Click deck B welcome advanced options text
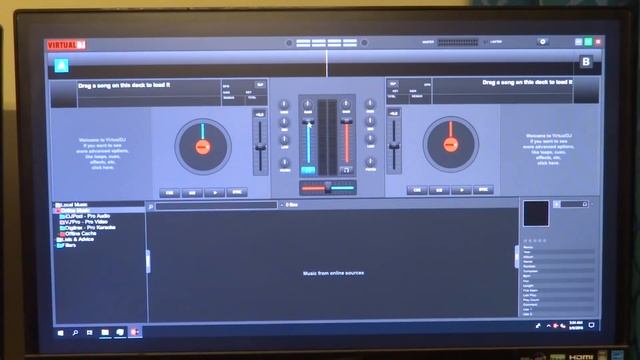 tap(549, 149)
